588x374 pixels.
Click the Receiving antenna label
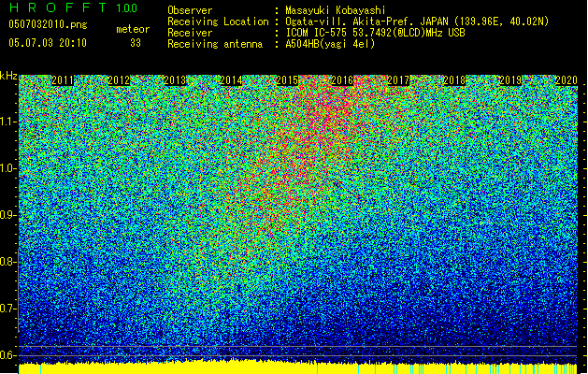[x=215, y=44]
